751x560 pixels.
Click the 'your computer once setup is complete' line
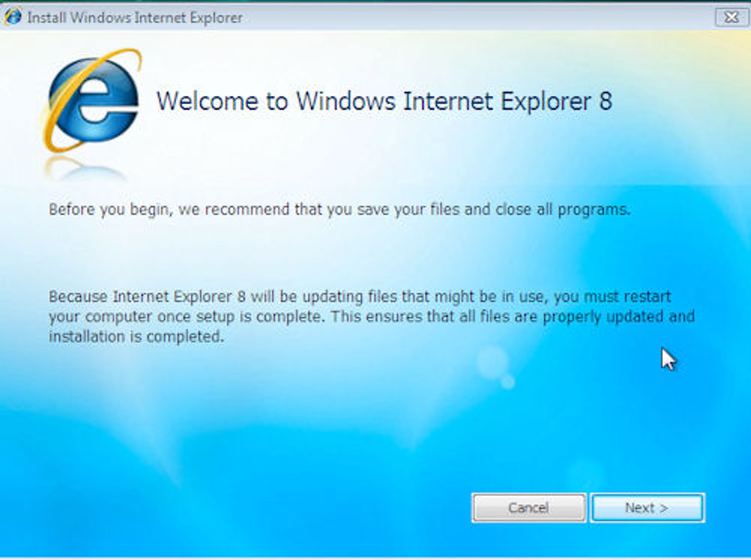[372, 317]
